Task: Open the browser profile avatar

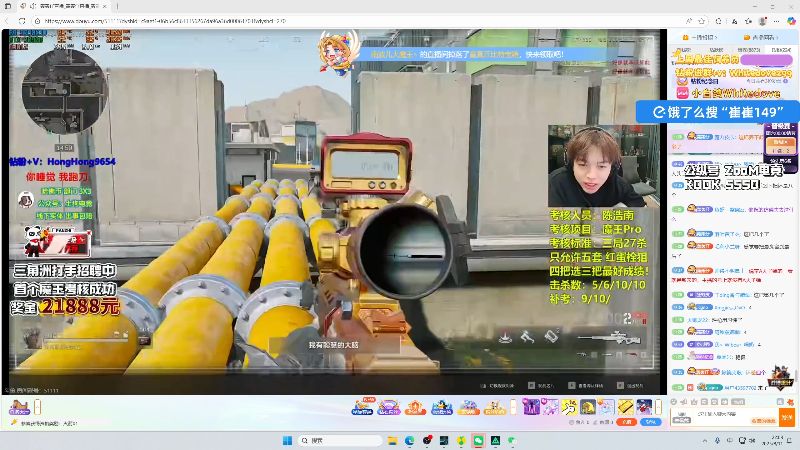Action: tap(763, 21)
